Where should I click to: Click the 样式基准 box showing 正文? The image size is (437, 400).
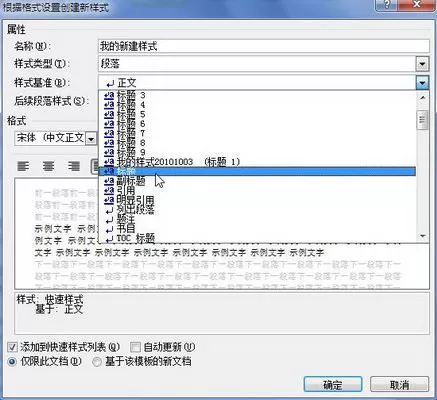tap(264, 82)
